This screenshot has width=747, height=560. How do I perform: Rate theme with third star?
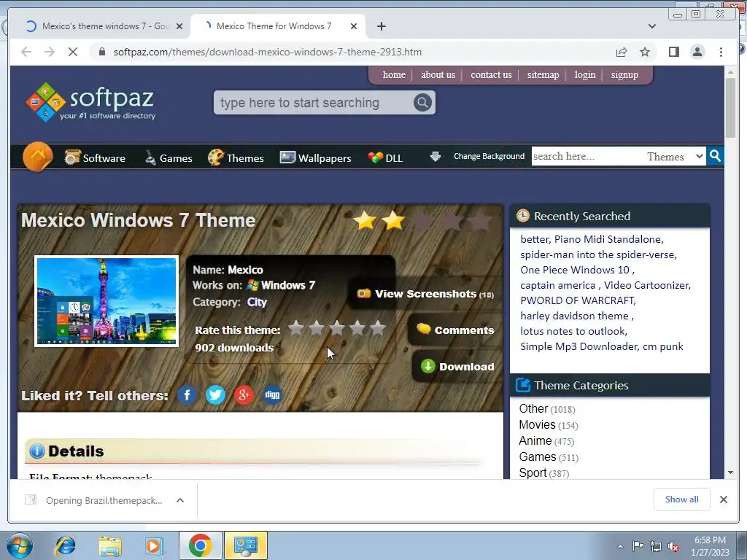click(337, 328)
